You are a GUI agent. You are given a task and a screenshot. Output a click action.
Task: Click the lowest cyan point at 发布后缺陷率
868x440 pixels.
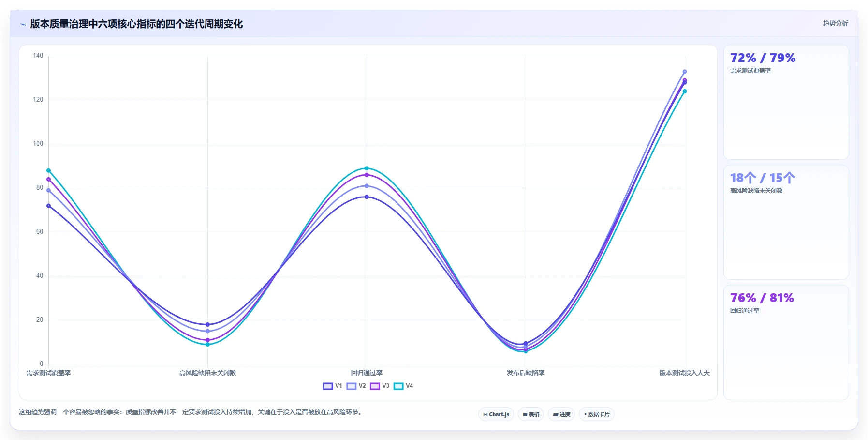526,351
